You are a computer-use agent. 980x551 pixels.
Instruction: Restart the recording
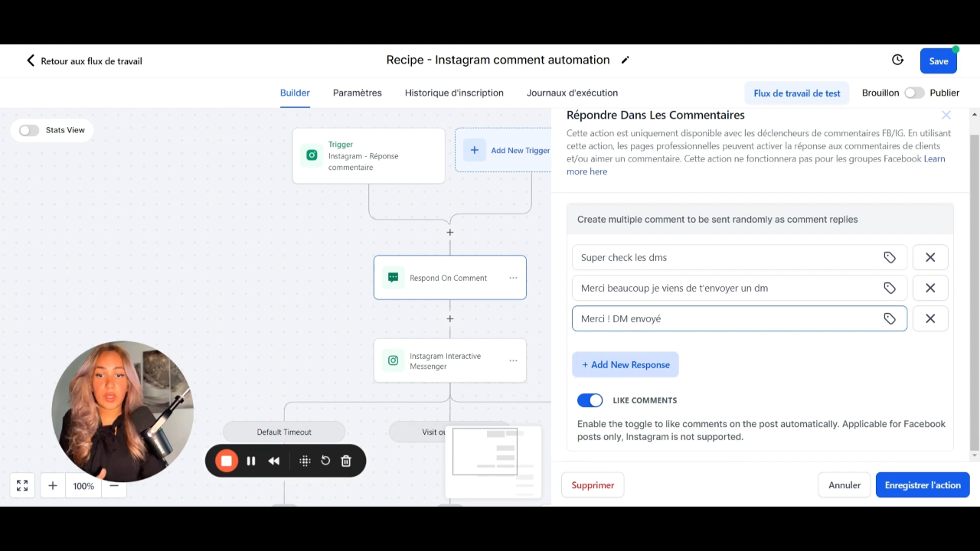(325, 461)
